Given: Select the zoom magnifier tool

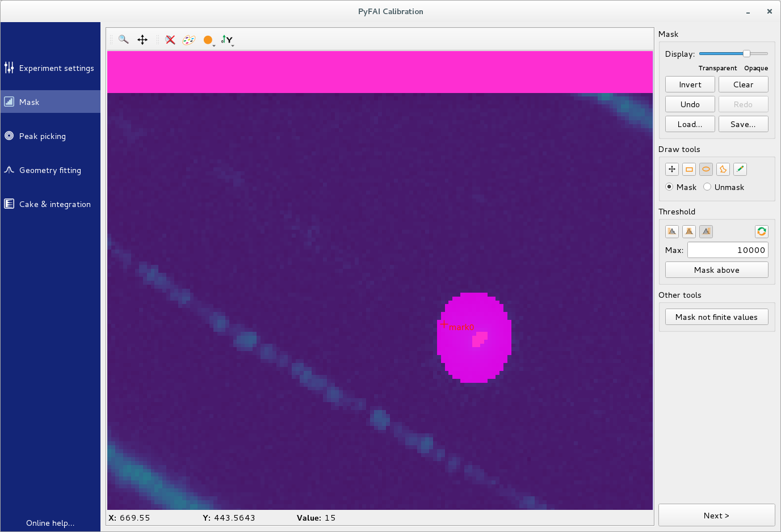Looking at the screenshot, I should [123, 40].
